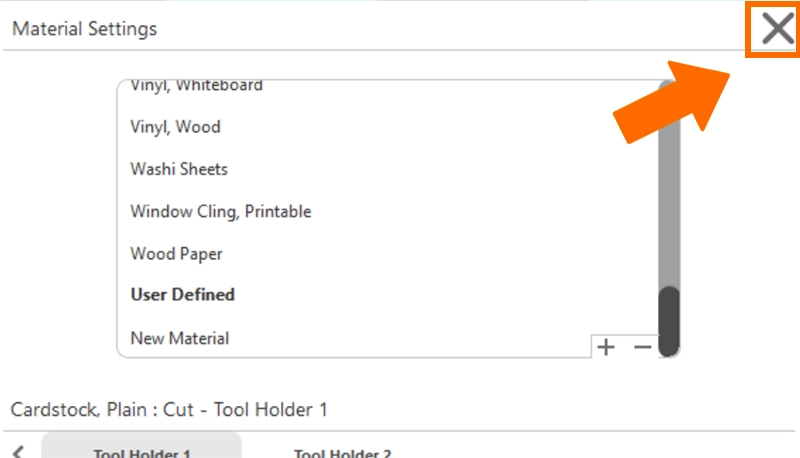Image resolution: width=800 pixels, height=458 pixels.
Task: Open the Tool Holder 2 tab
Action: coord(342,452)
